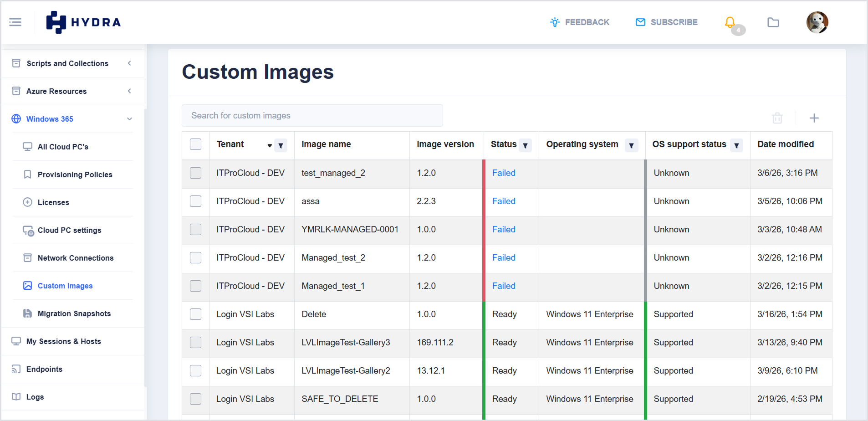Click the Subscribe button
The image size is (868, 421).
(x=666, y=22)
